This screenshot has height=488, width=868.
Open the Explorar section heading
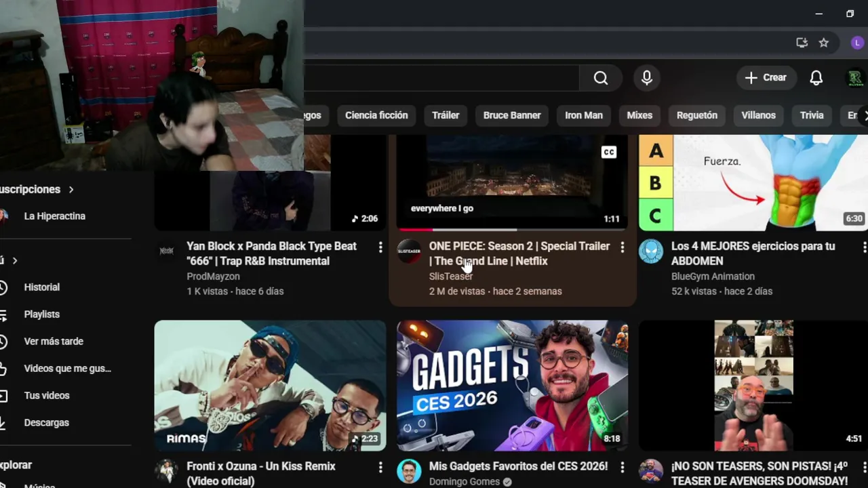tap(16, 465)
